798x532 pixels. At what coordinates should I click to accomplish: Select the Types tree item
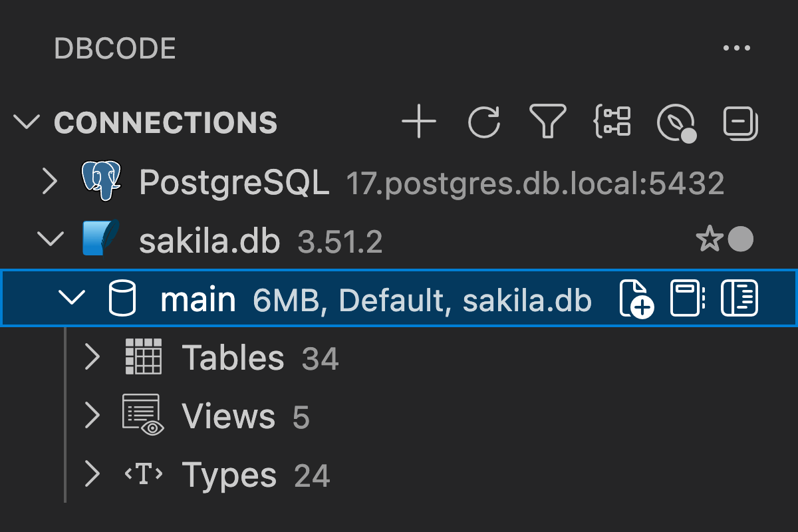pos(229,475)
